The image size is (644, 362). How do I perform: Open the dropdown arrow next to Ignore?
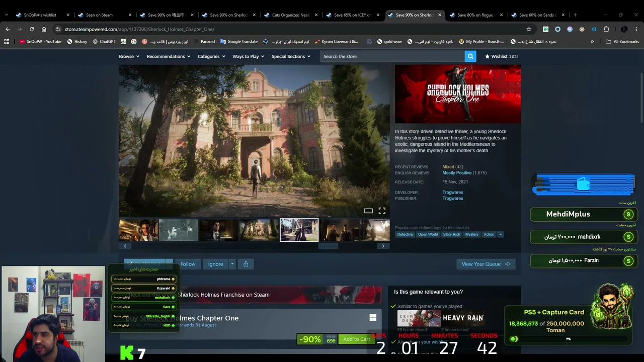click(x=232, y=264)
